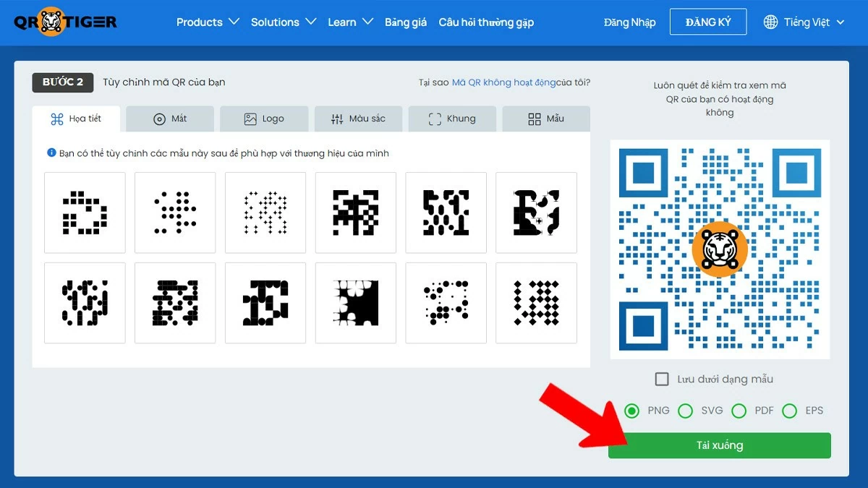868x488 pixels.
Task: Select the diamond mosaic QR pattern style
Action: point(536,302)
